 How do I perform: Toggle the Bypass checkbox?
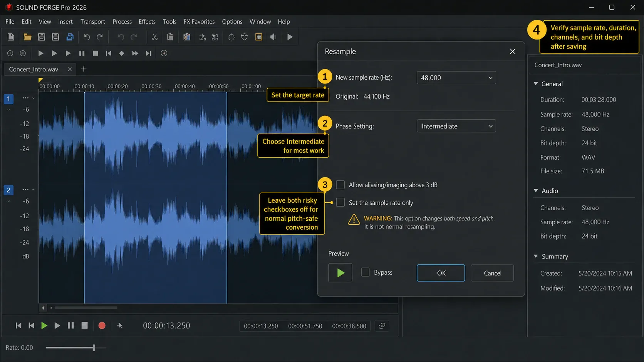(x=365, y=272)
